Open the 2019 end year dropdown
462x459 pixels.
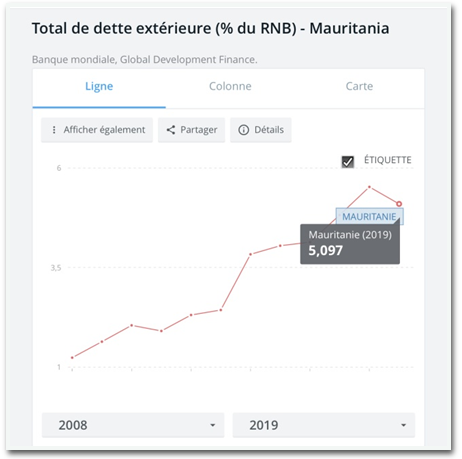click(x=324, y=425)
